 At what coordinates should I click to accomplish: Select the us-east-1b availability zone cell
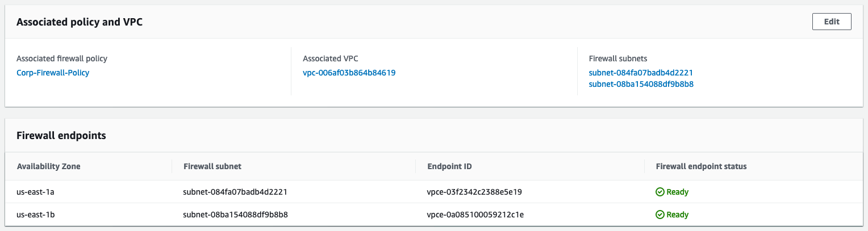click(35, 215)
